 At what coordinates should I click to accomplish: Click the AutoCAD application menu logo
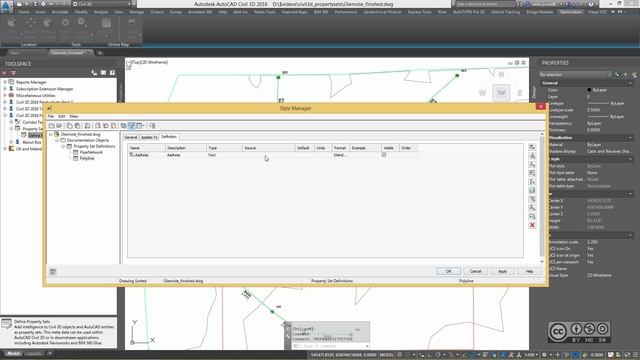(6, 6)
